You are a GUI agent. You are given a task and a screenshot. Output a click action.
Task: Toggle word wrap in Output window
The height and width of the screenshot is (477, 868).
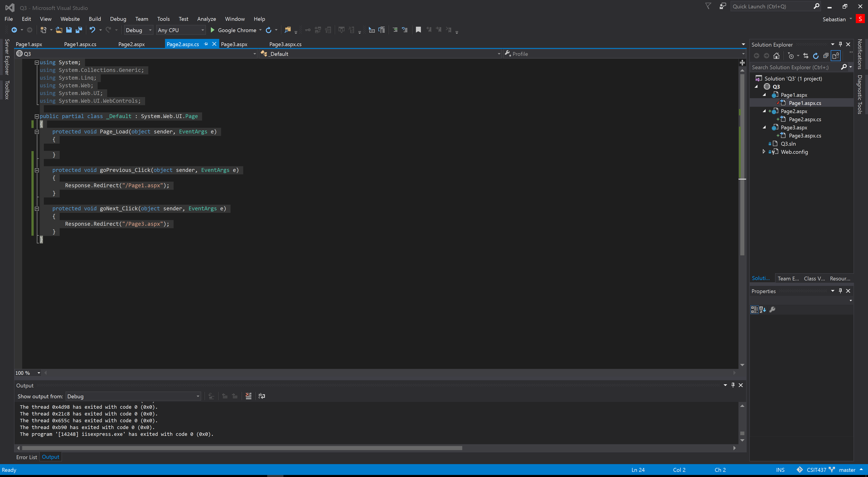[262, 396]
